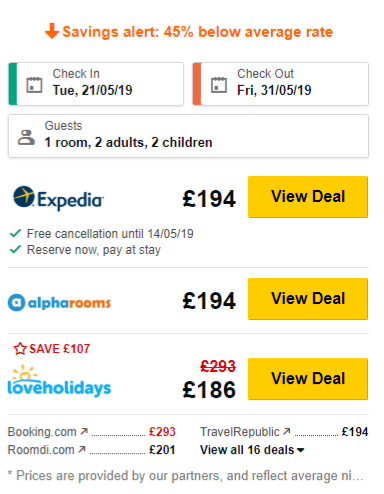Click the external link arrow next to Booking.com
This screenshot has width=384, height=494.
[84, 431]
